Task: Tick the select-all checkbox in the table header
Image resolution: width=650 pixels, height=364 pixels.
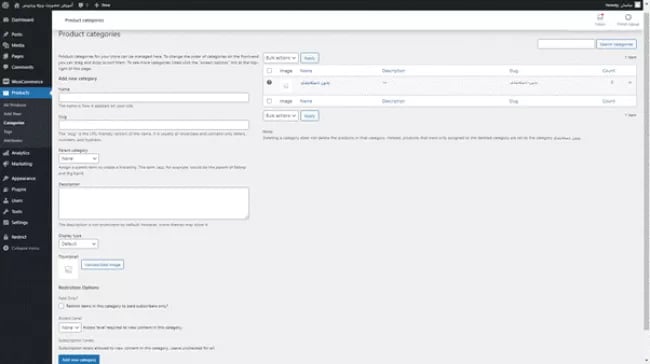Action: point(269,71)
